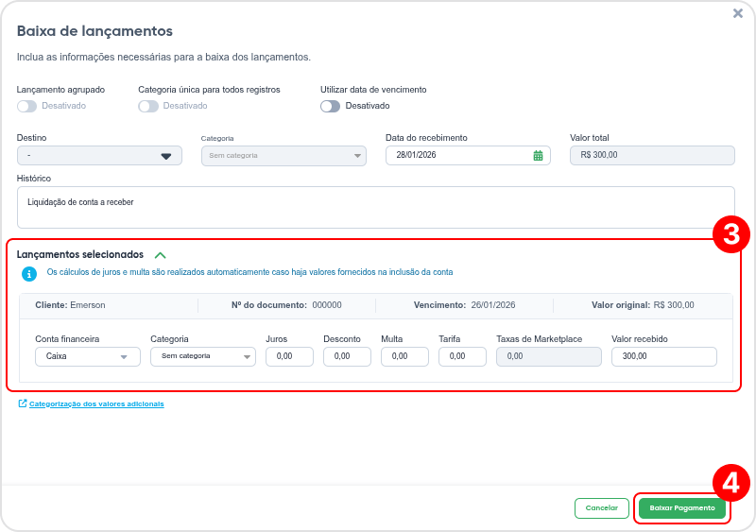The image size is (756, 532).
Task: Click the Juros input field
Action: (x=289, y=356)
